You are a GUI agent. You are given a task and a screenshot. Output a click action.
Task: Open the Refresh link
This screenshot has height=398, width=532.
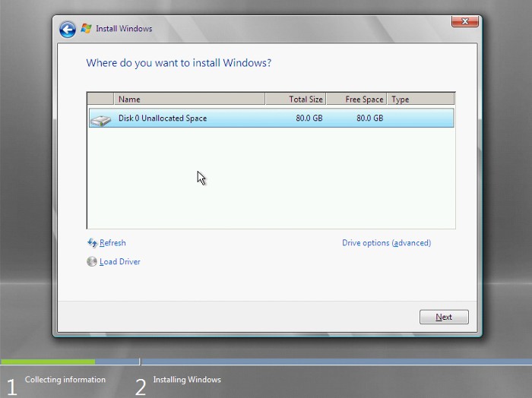point(112,243)
